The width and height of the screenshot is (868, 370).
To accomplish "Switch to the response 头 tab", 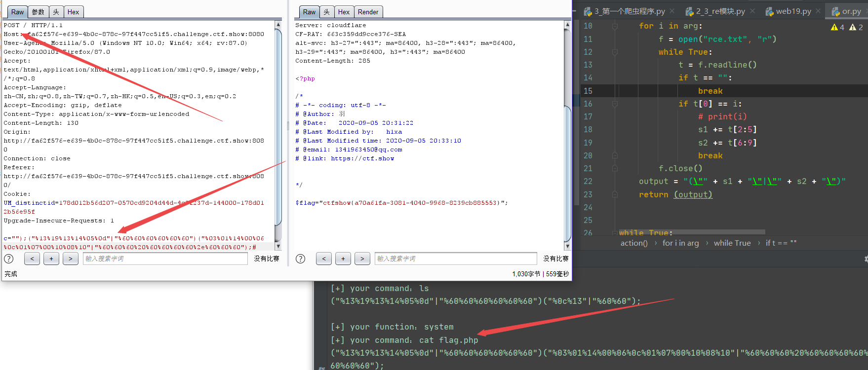I will point(326,12).
